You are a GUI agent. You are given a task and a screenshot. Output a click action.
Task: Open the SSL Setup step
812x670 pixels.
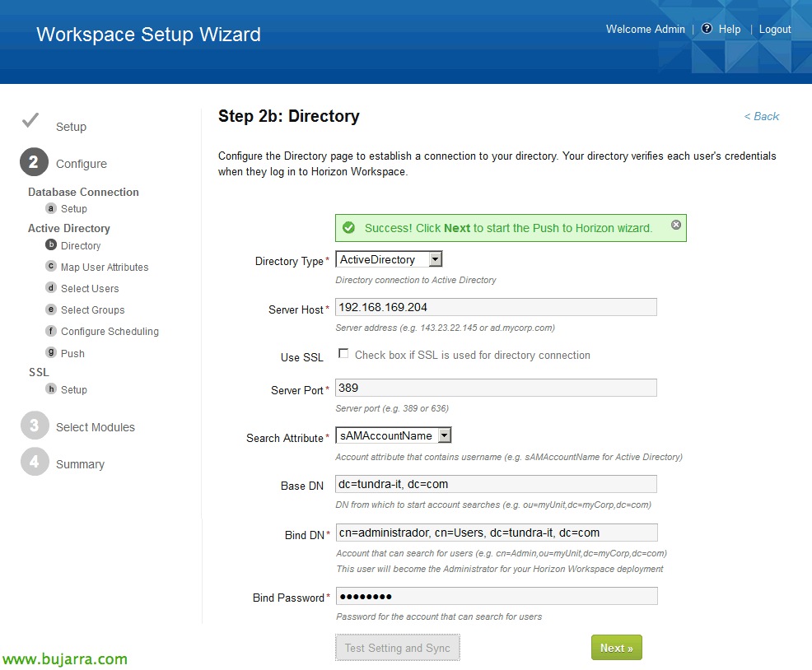pos(74,390)
